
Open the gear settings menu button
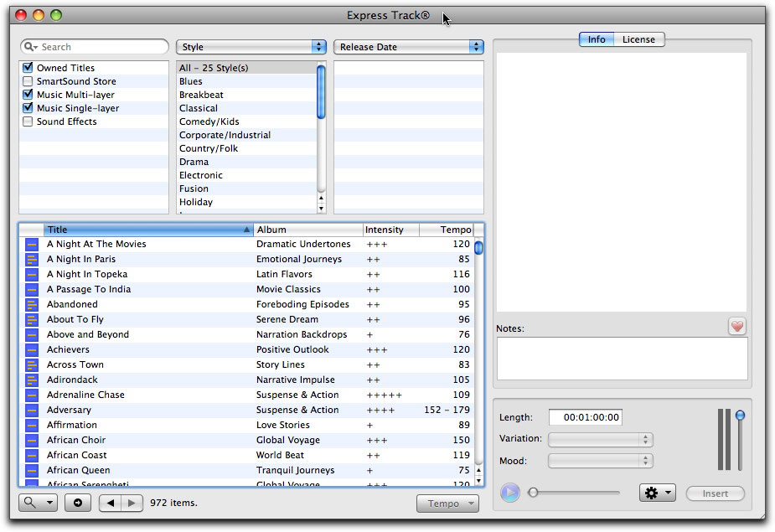tap(658, 493)
